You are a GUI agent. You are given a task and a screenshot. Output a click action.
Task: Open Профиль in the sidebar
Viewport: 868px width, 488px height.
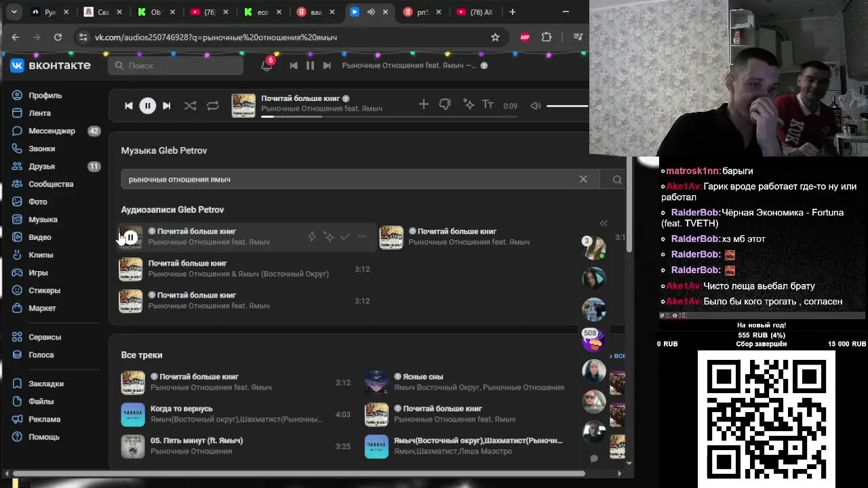point(45,96)
